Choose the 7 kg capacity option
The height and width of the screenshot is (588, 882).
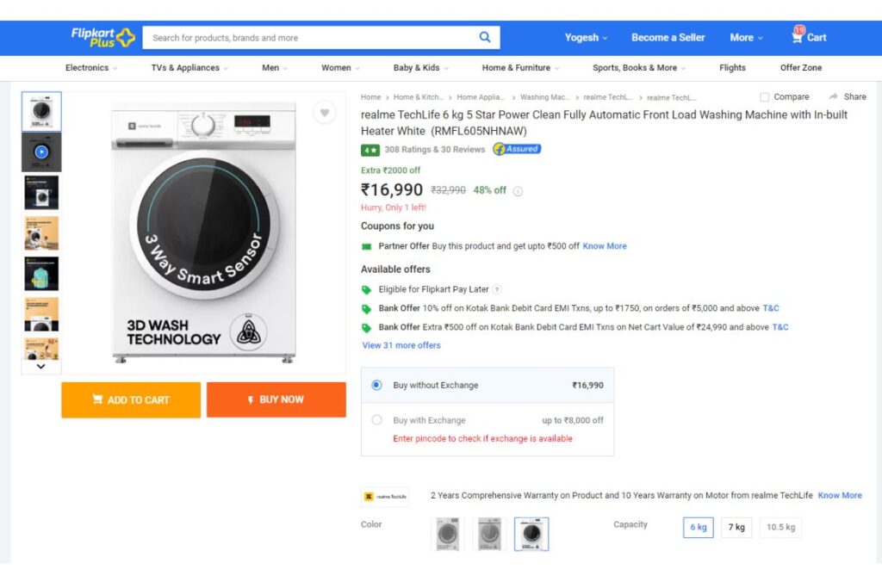736,527
